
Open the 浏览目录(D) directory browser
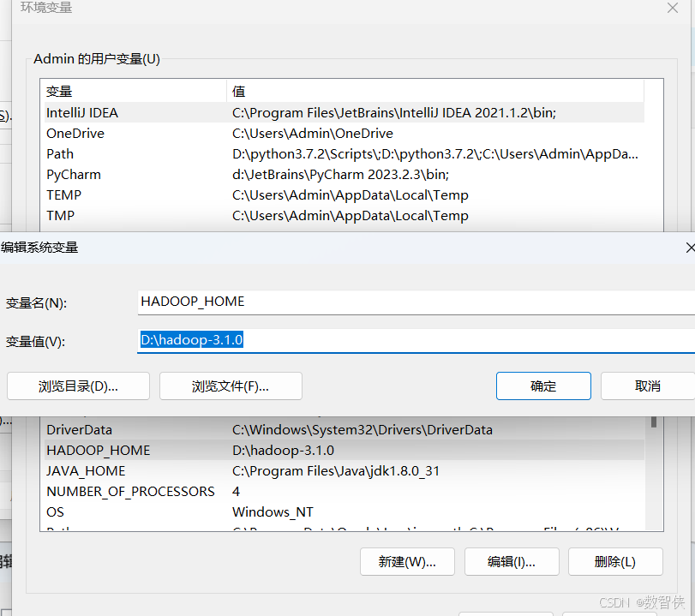[78, 386]
